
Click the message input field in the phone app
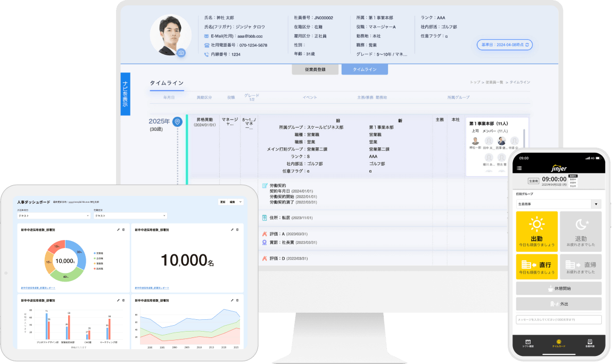559,320
